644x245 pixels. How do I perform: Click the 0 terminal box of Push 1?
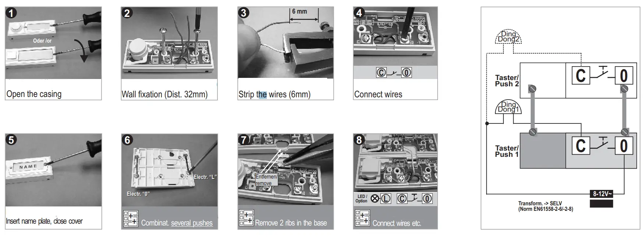tap(624, 145)
